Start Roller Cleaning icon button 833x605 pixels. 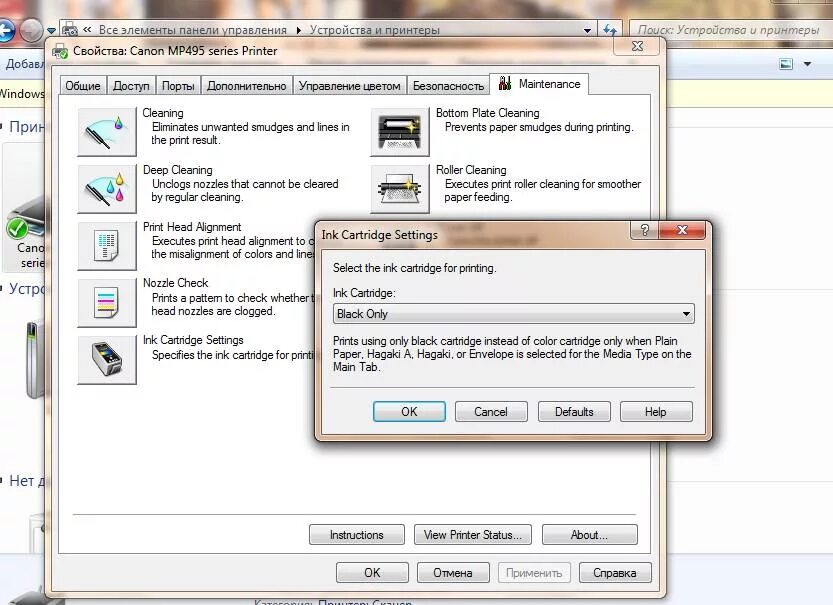click(x=400, y=189)
